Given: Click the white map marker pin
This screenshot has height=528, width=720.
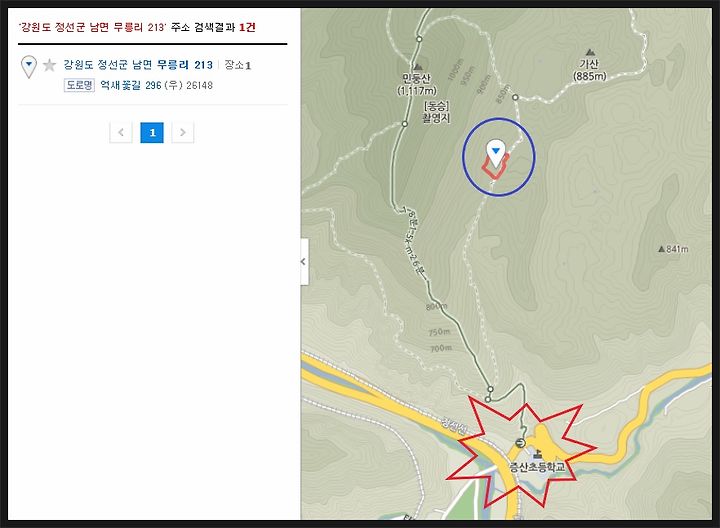Looking at the screenshot, I should (495, 154).
